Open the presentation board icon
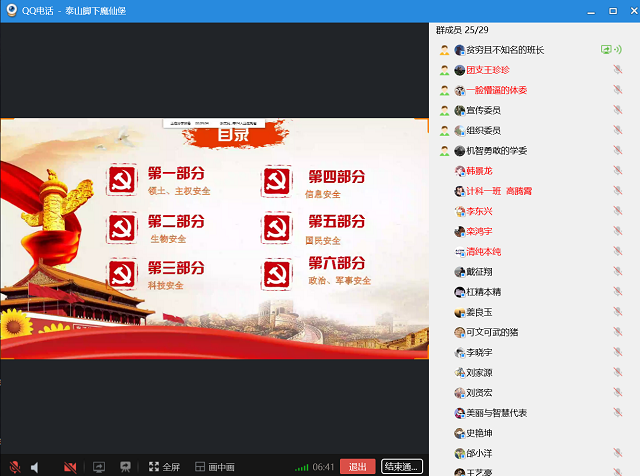The image size is (640, 476). (x=125, y=466)
